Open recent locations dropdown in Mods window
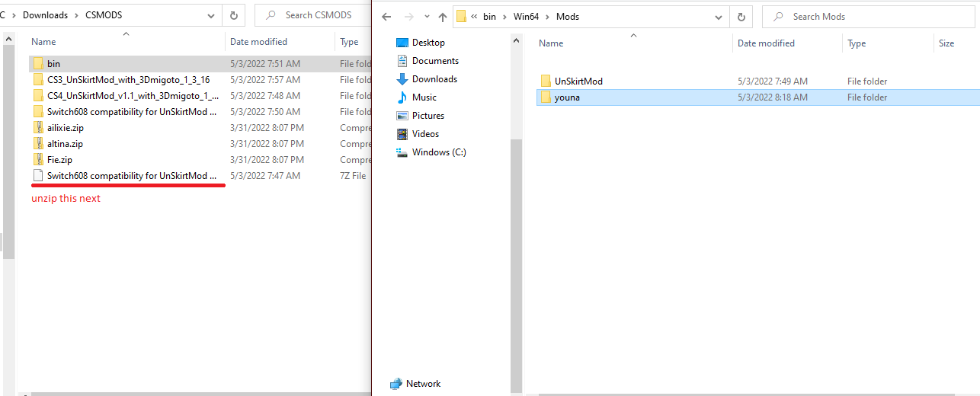This screenshot has width=980, height=396. [425, 17]
